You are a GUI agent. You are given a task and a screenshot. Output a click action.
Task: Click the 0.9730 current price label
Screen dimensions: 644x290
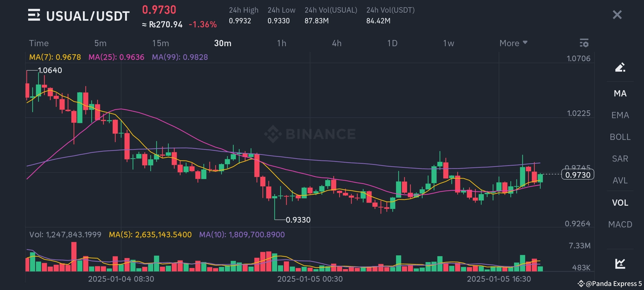coord(577,175)
